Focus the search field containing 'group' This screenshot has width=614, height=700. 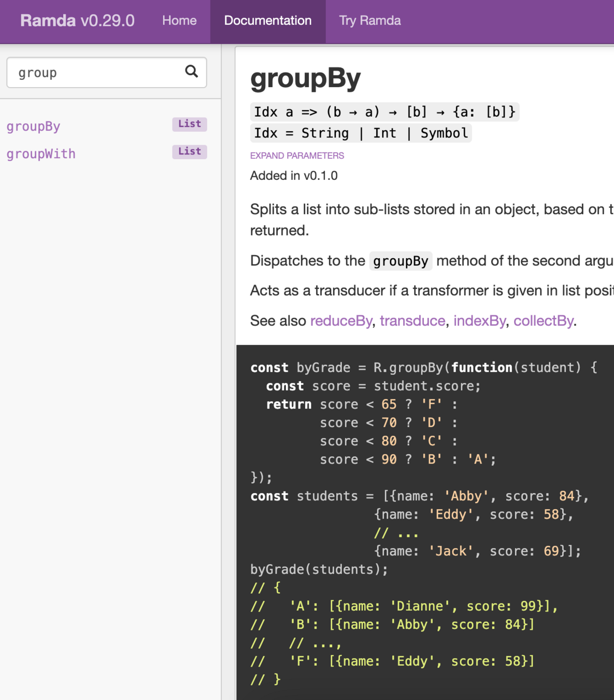click(x=107, y=73)
